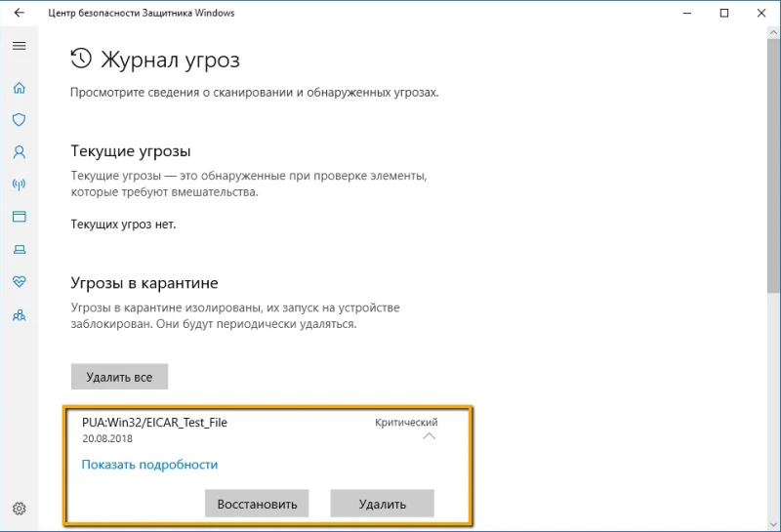Select the PUA:Win32/EICAR_Test_File threat name

pos(154,423)
